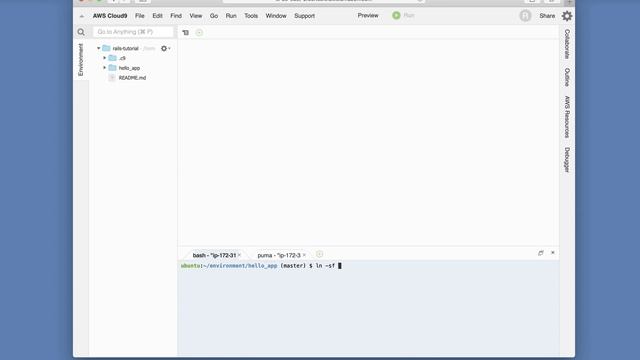This screenshot has height=360, width=640.
Task: Open the Environment side panel tab
Action: (81, 60)
